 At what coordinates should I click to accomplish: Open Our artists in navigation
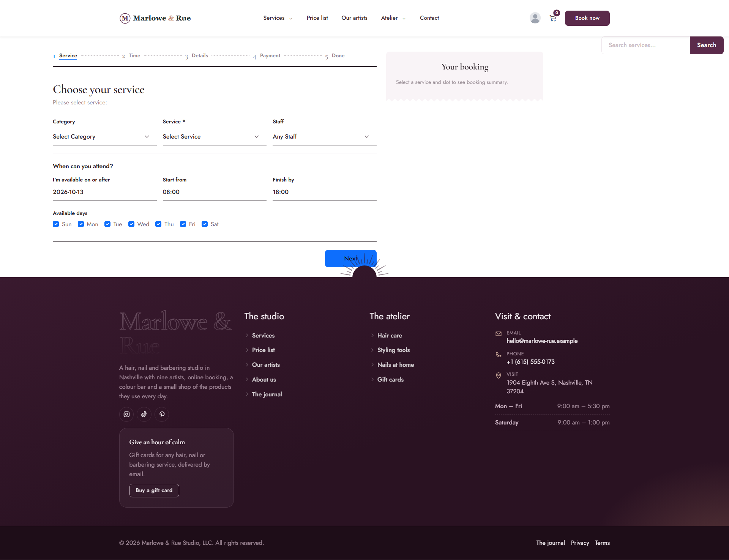(x=354, y=18)
